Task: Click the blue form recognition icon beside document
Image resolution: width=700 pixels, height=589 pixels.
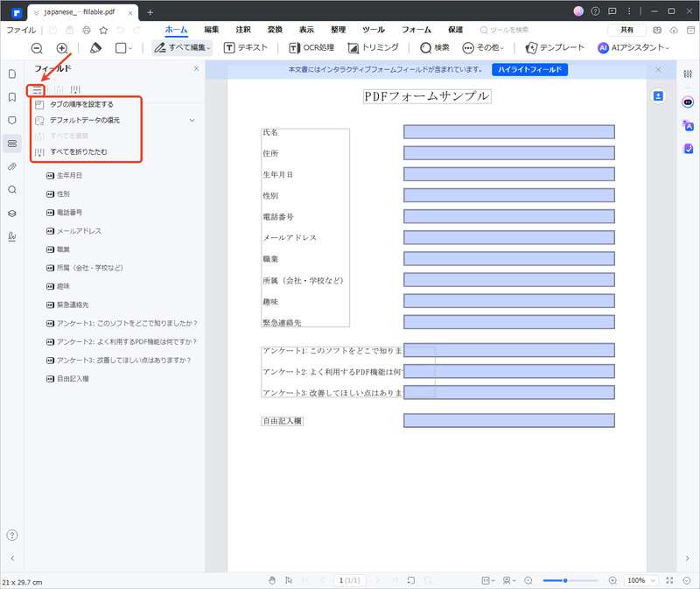Action: [658, 96]
